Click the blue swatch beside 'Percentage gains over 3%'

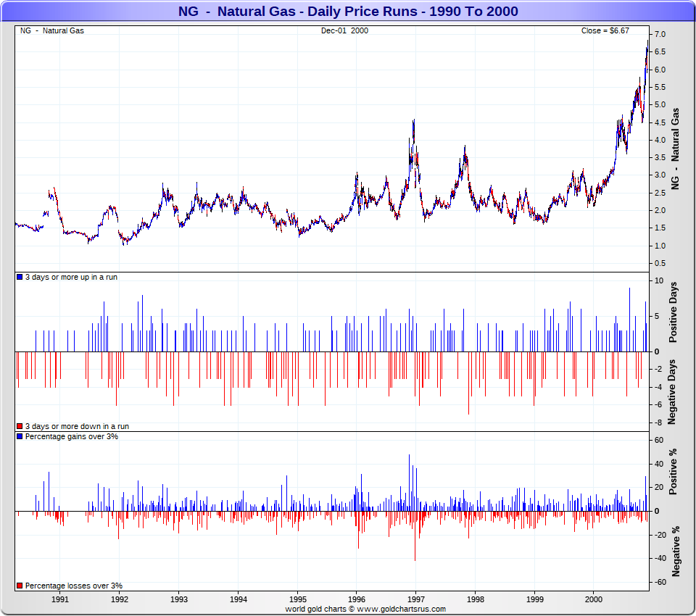point(20,436)
